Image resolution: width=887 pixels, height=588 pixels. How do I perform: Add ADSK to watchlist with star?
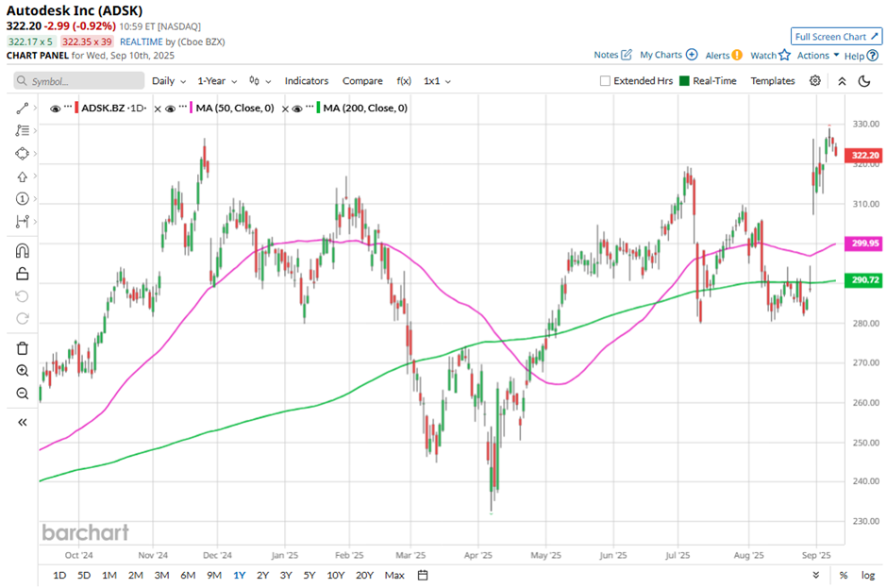784,55
